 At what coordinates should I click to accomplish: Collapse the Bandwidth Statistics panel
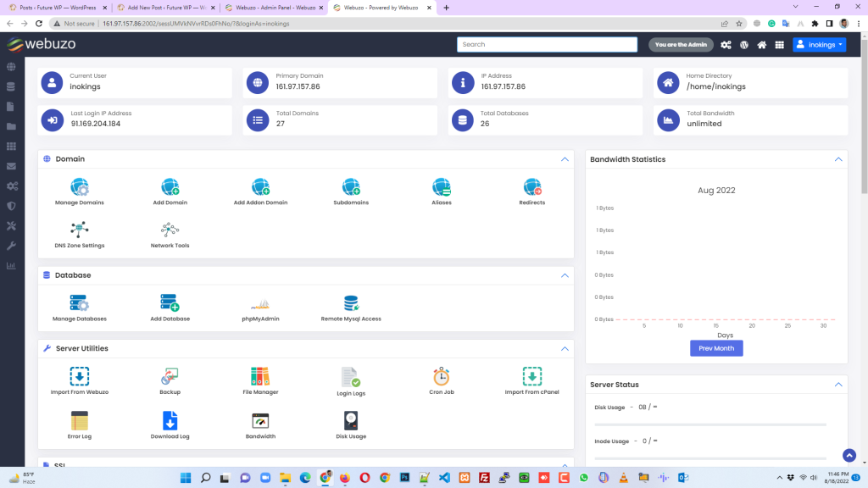coord(838,159)
